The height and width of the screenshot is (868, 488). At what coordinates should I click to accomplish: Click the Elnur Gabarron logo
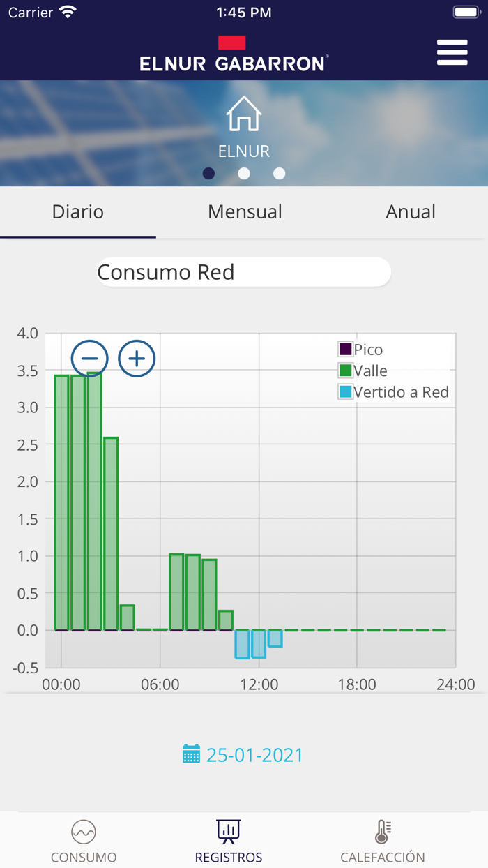233,54
